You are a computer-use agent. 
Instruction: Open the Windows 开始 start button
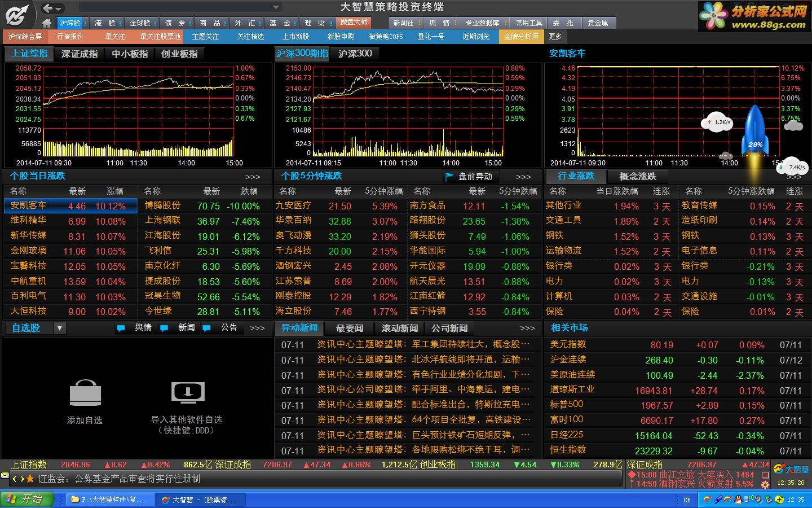pyautogui.click(x=27, y=500)
